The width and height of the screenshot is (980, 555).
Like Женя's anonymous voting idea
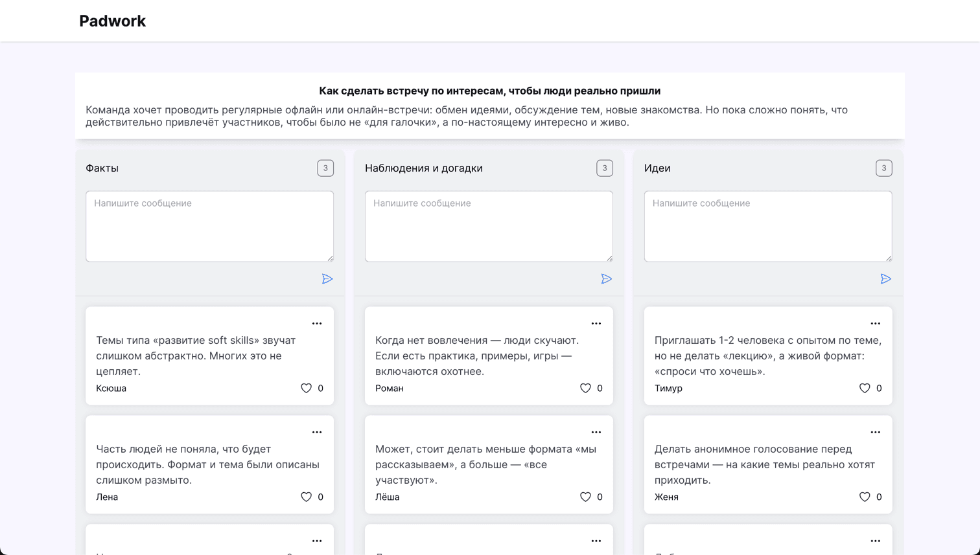[865, 497]
